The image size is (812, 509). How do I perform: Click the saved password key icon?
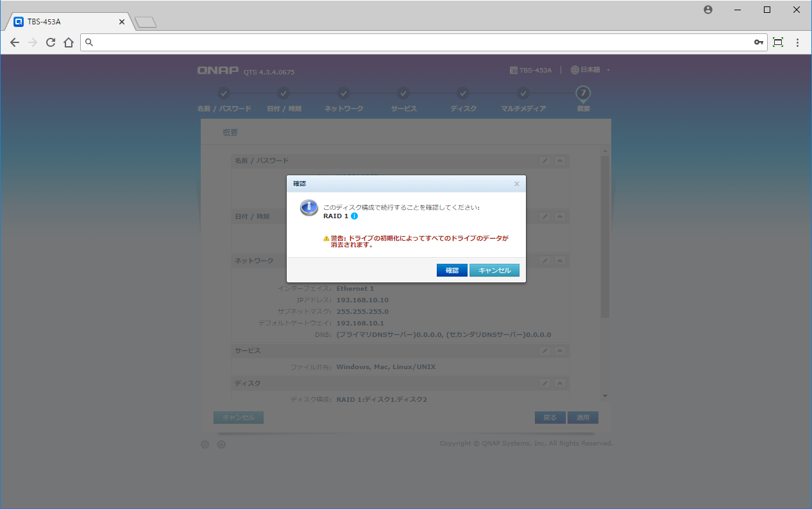[x=758, y=42]
